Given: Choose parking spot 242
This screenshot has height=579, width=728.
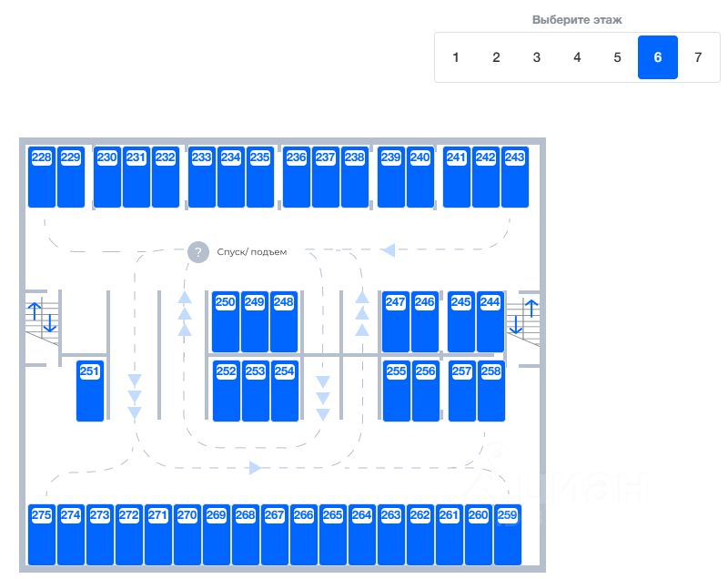Looking at the screenshot, I should point(486,177).
